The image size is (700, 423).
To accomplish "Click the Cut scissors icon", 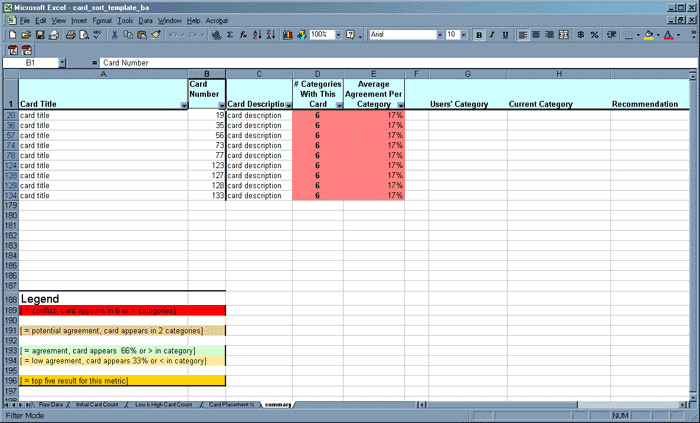I will [115, 34].
